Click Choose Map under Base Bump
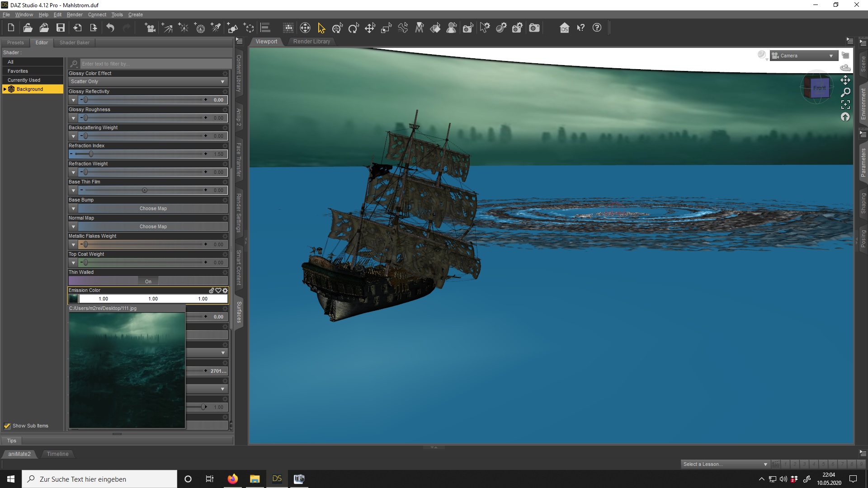 pos(153,208)
